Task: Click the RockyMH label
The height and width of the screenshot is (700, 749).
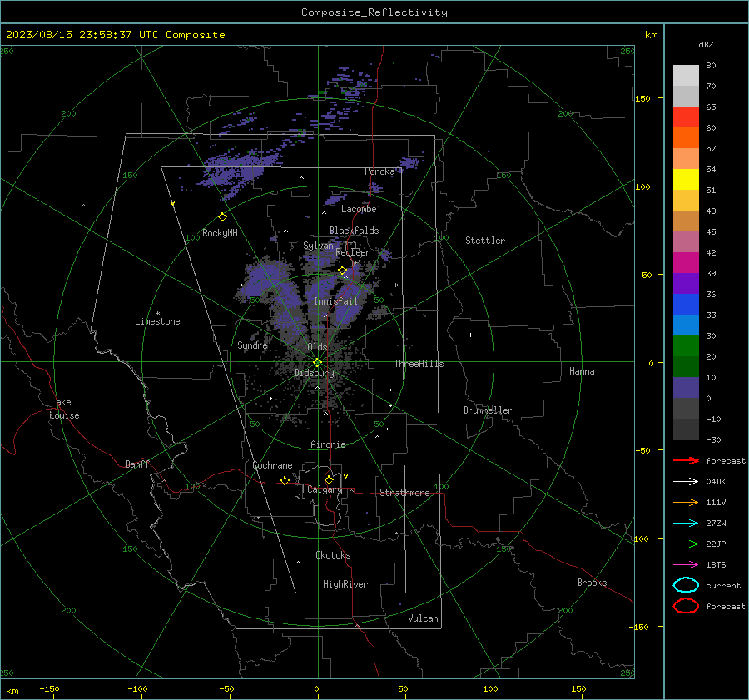Action: click(220, 233)
